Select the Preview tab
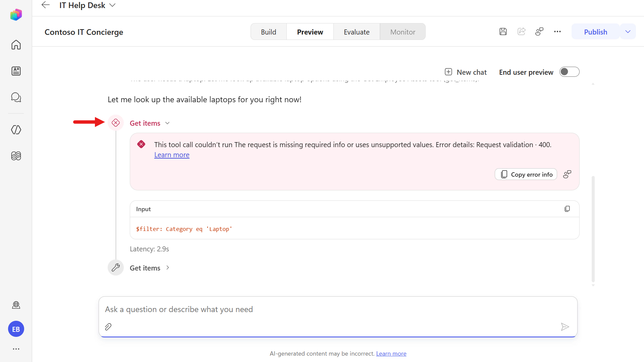Image resolution: width=644 pixels, height=362 pixels. point(310,32)
